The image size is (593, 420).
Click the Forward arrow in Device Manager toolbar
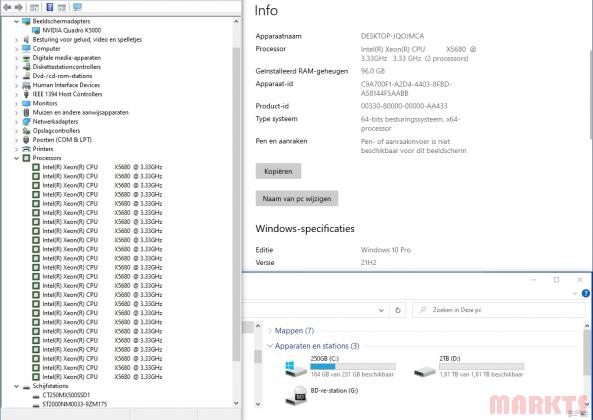point(18,7)
